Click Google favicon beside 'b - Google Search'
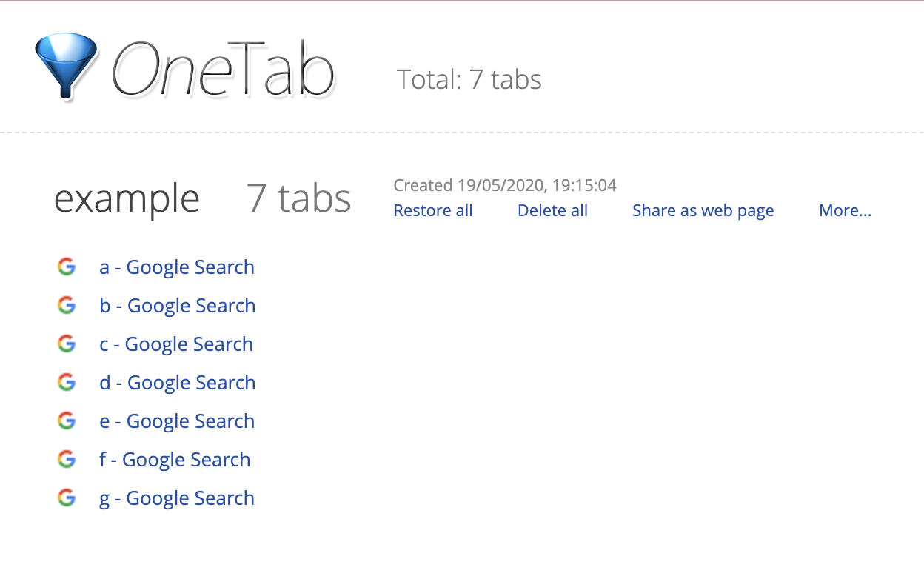Viewport: 924px width, 576px height. coord(67,306)
